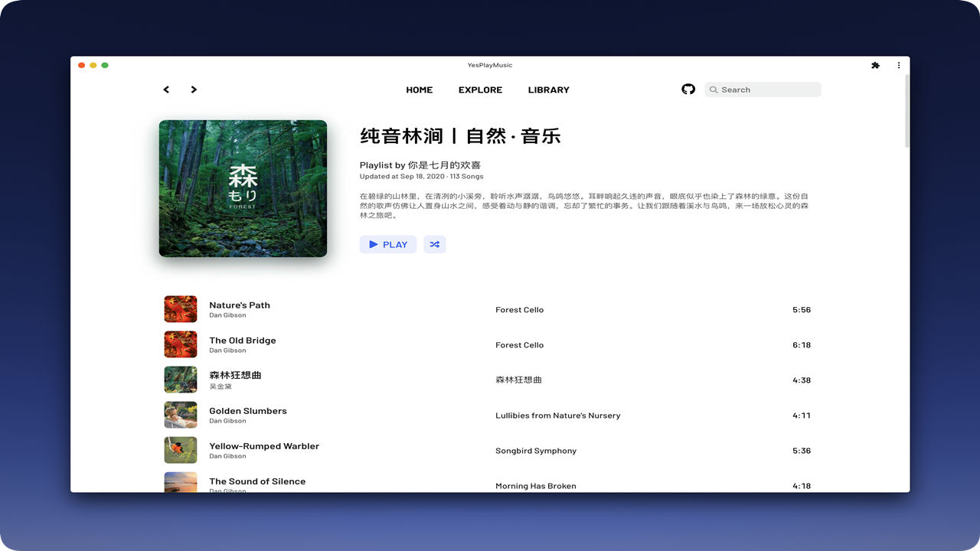
Task: Switch to the LIBRARY tab
Action: click(x=548, y=90)
